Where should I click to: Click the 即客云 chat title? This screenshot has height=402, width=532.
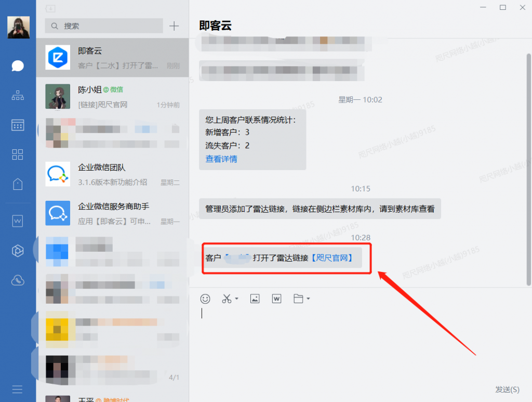tap(216, 25)
